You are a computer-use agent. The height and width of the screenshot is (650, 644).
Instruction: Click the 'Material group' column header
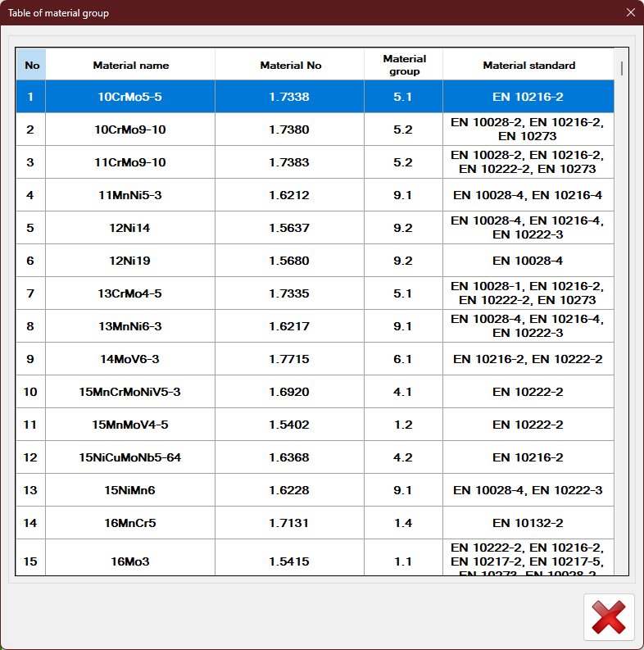[x=404, y=65]
